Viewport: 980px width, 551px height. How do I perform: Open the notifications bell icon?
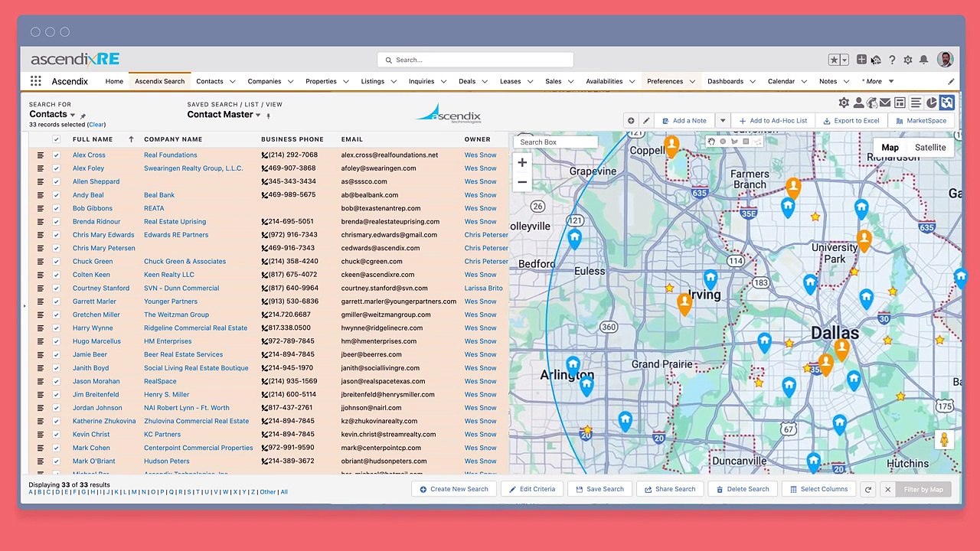924,60
